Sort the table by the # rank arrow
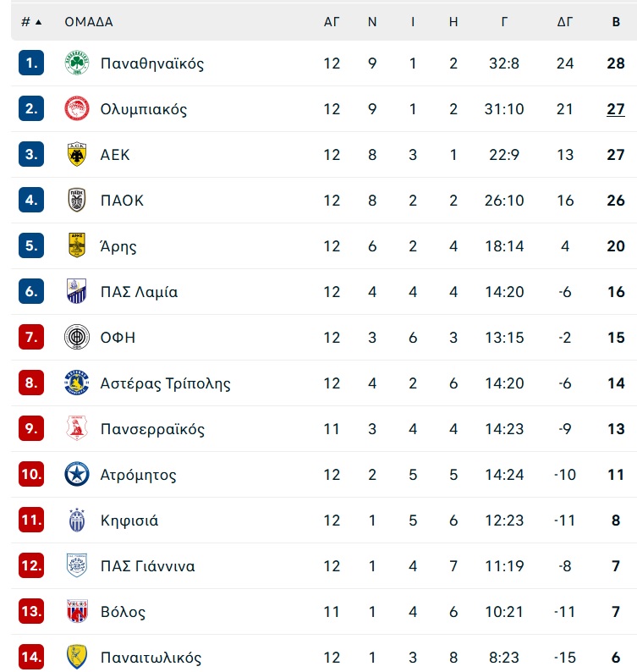This screenshot has height=672, width=637. (x=31, y=22)
